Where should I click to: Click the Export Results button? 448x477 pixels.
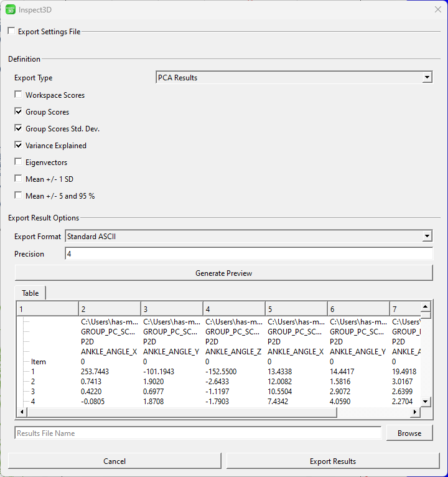click(x=333, y=461)
